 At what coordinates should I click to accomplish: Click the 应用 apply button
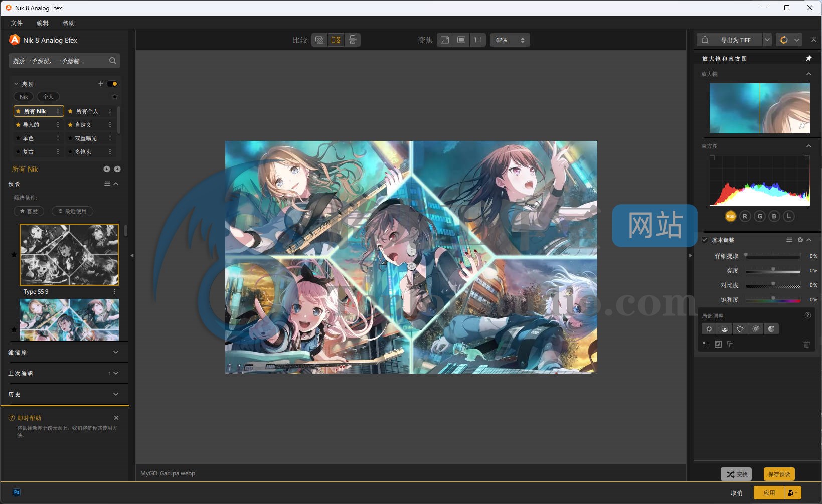(x=769, y=493)
